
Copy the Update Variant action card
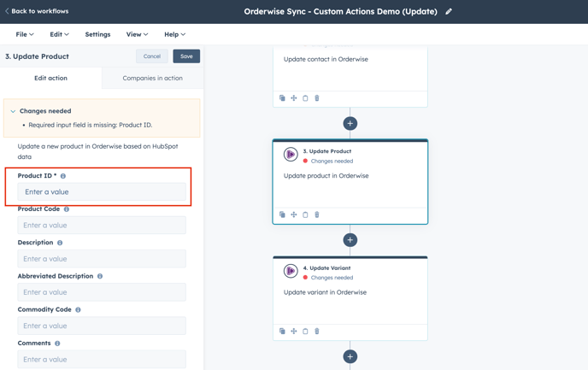click(305, 332)
